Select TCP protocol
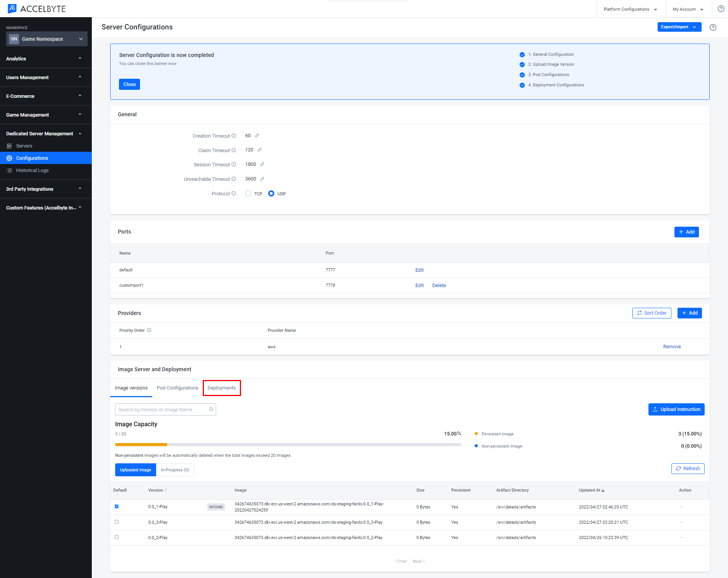 point(248,193)
